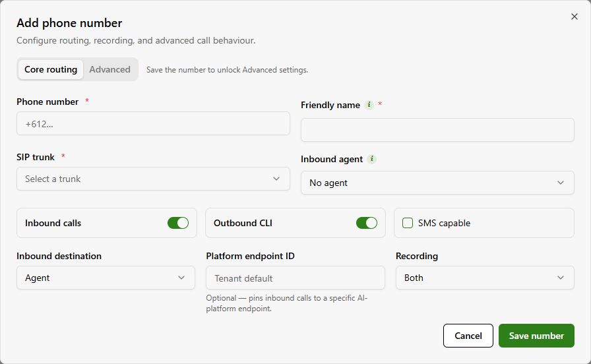The width and height of the screenshot is (591, 364).
Task: Open the SIP trunk dropdown
Action: (x=153, y=179)
